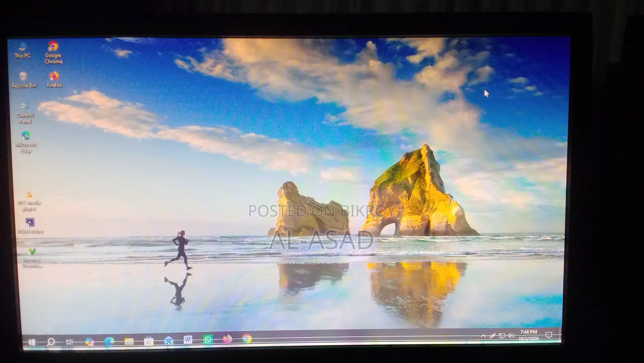The height and width of the screenshot is (363, 644).
Task: Open File Explorer from the taskbar
Action: [129, 341]
